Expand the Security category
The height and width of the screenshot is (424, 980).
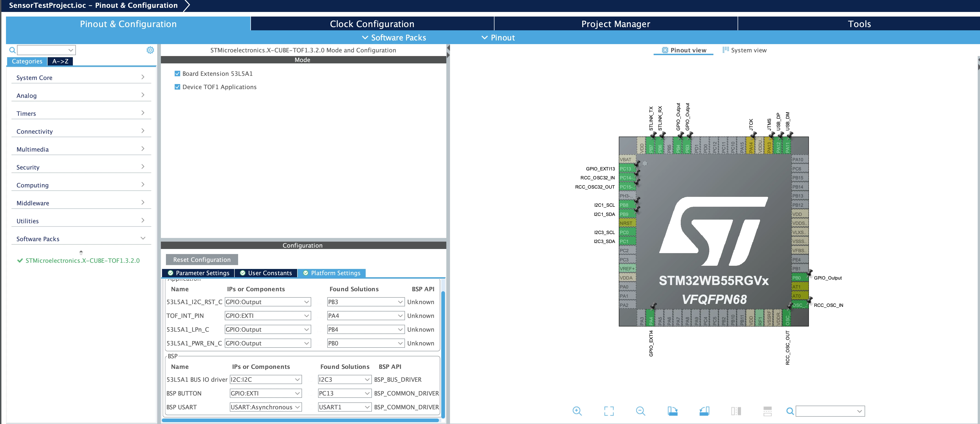click(81, 167)
